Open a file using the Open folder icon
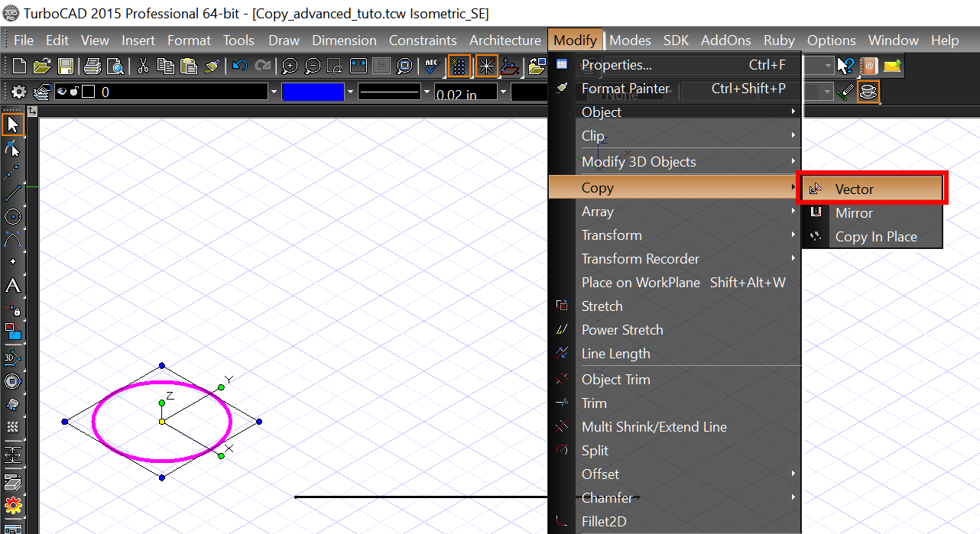980x534 pixels. click(x=42, y=66)
